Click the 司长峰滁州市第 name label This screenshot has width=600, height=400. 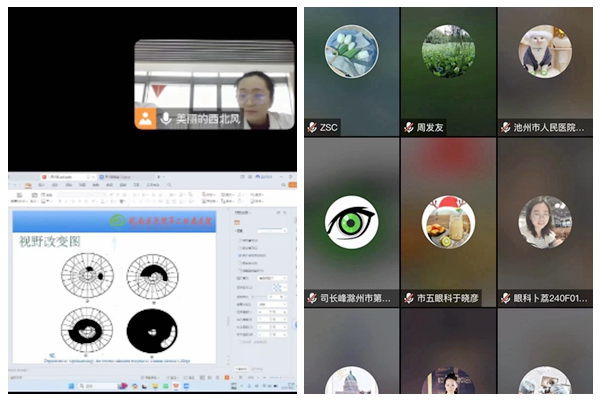point(355,298)
